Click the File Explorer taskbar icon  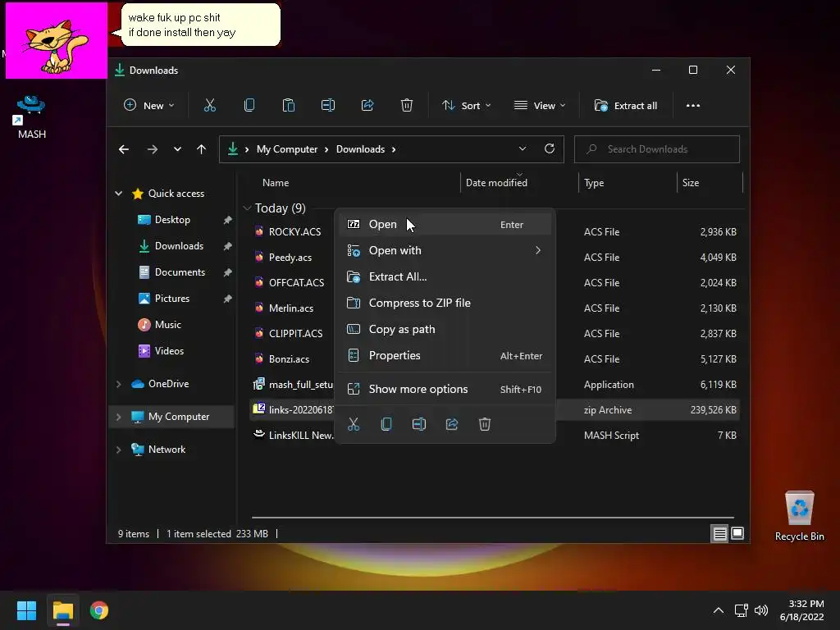pyautogui.click(x=62, y=610)
